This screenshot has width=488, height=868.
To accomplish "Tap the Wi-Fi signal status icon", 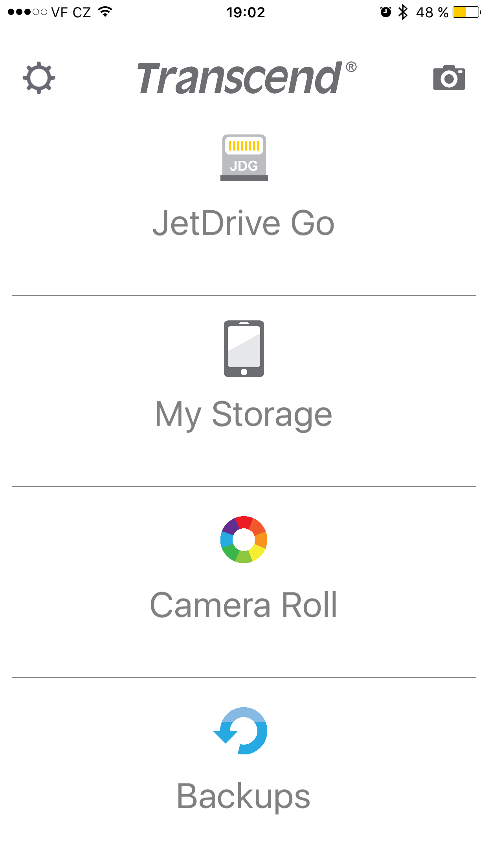I will click(105, 12).
